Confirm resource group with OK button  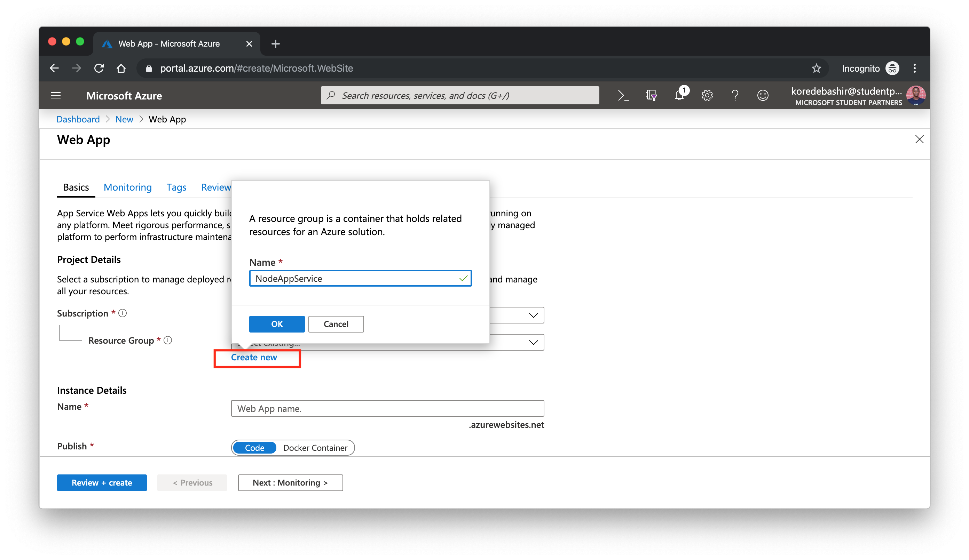276,324
